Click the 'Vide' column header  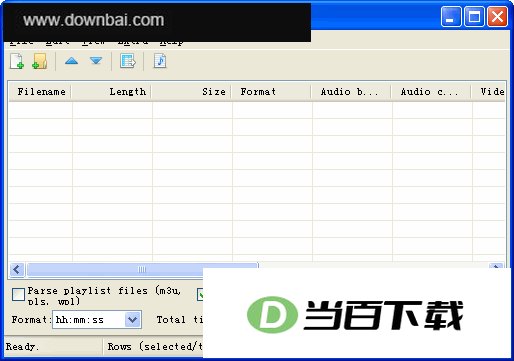[489, 91]
